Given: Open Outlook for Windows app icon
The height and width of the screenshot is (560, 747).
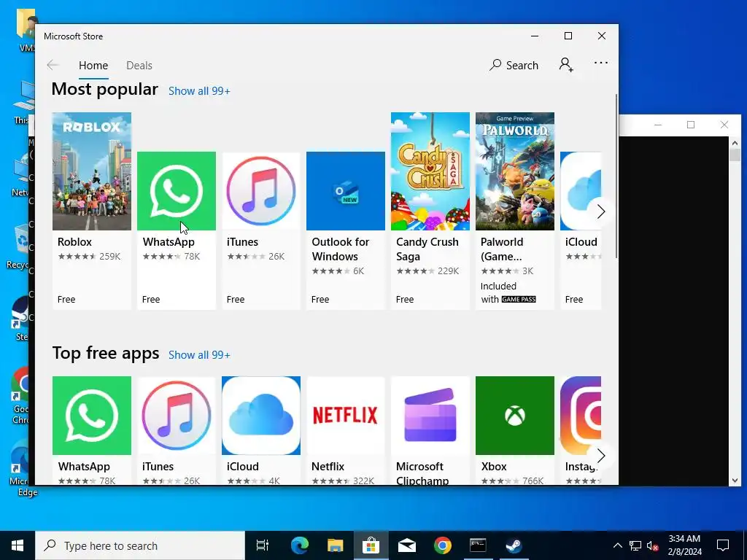Looking at the screenshot, I should pos(345,191).
